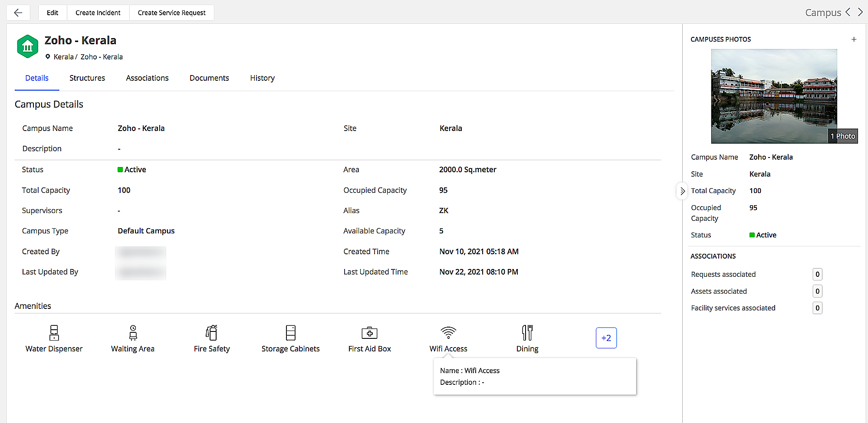Switch to the Structures tab
Image resolution: width=868 pixels, height=423 pixels.
pos(87,78)
